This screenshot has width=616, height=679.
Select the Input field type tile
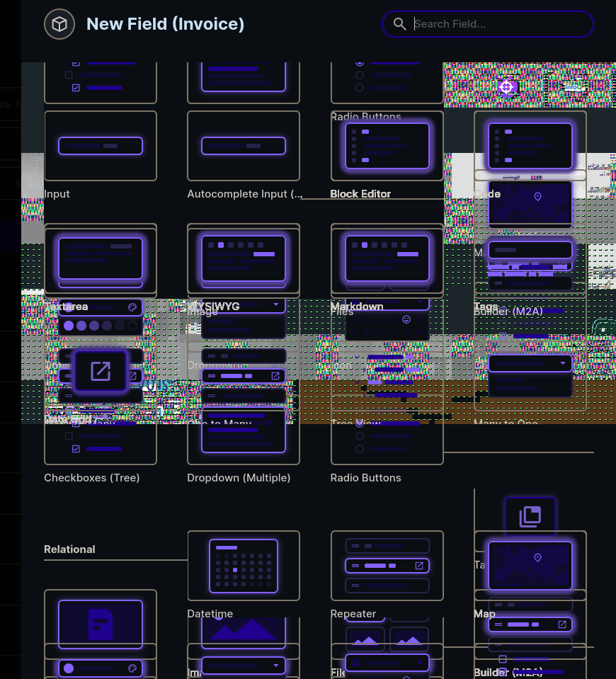(x=100, y=146)
